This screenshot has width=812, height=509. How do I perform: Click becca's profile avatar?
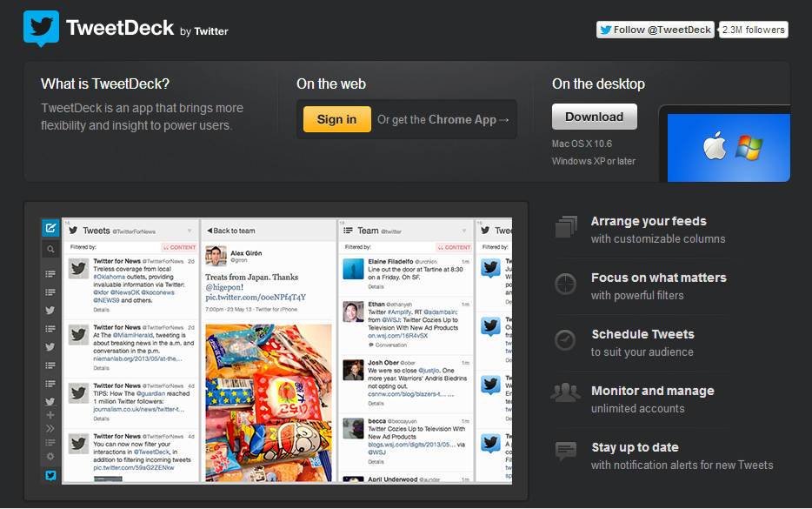353,429
